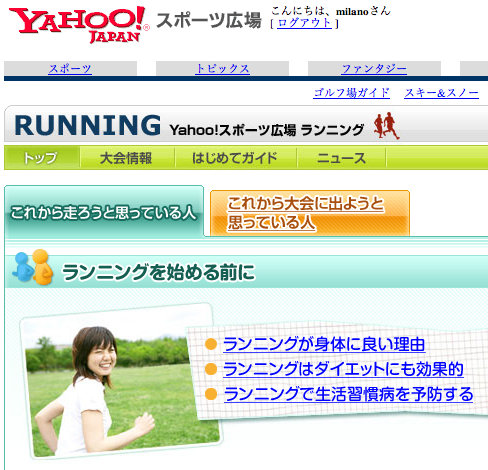Open the スポーツ navigation tab
The height and width of the screenshot is (470, 488).
tap(70, 69)
